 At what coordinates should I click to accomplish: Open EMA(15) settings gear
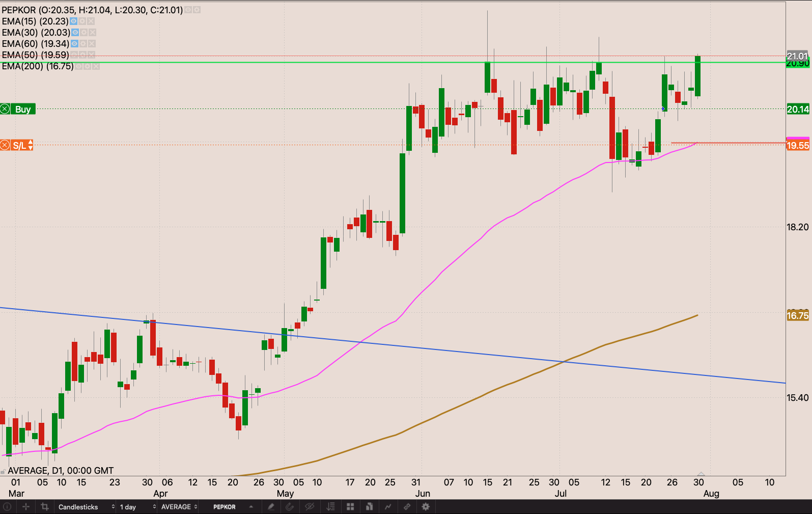coord(82,21)
